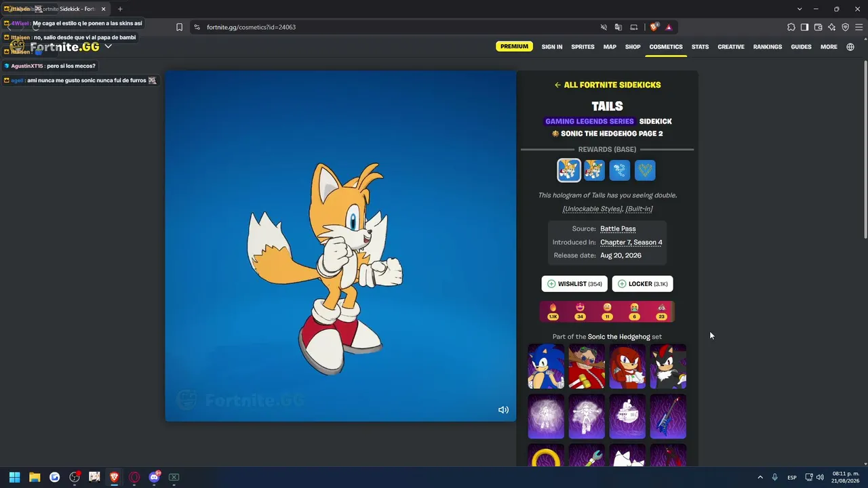Open the Brave Rewards triangle icon
This screenshot has height=488, width=868.
[669, 27]
